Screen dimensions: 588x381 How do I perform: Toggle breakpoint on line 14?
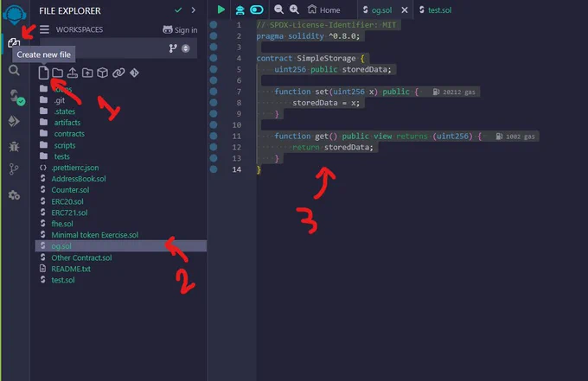click(214, 169)
